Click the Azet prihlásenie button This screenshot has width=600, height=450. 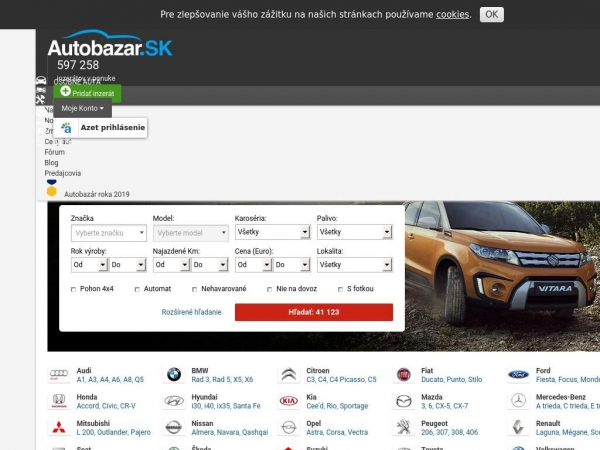click(x=100, y=127)
